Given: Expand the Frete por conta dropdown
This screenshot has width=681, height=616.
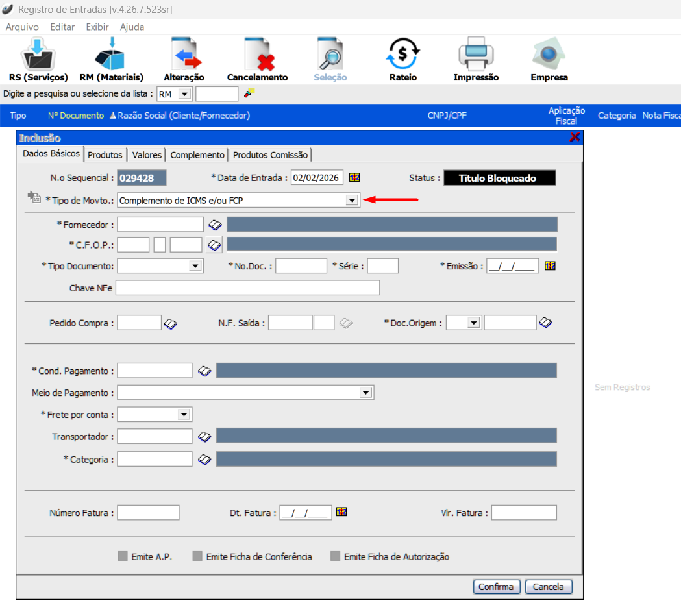Looking at the screenshot, I should coord(184,415).
